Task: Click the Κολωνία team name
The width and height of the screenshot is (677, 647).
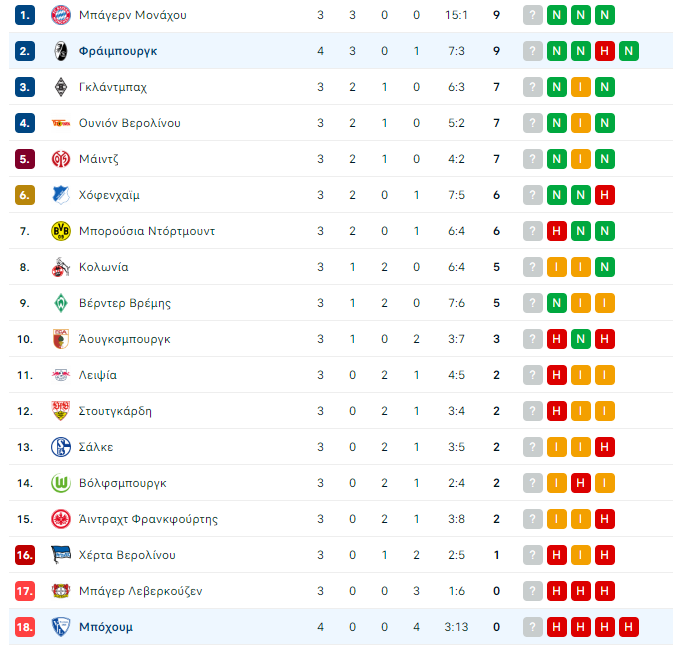Action: pyautogui.click(x=104, y=267)
